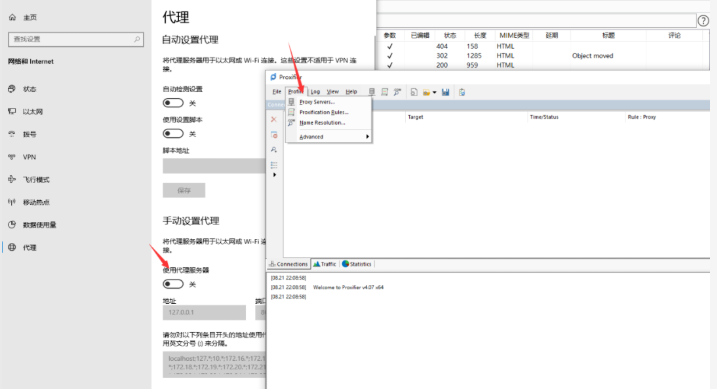Click the Proxifier logo in its title bar
The width and height of the screenshot is (717, 389).
point(273,77)
